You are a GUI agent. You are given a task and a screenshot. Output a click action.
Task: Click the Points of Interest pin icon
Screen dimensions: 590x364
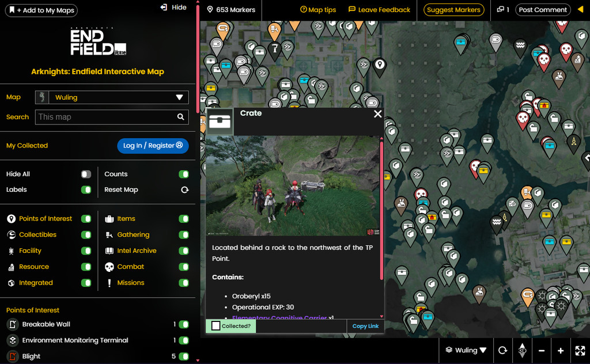click(12, 219)
